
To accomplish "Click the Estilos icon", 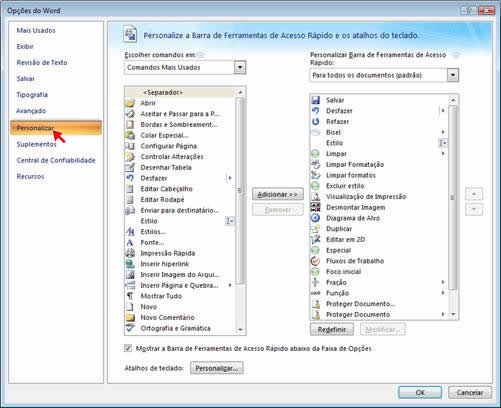I will tap(130, 232).
